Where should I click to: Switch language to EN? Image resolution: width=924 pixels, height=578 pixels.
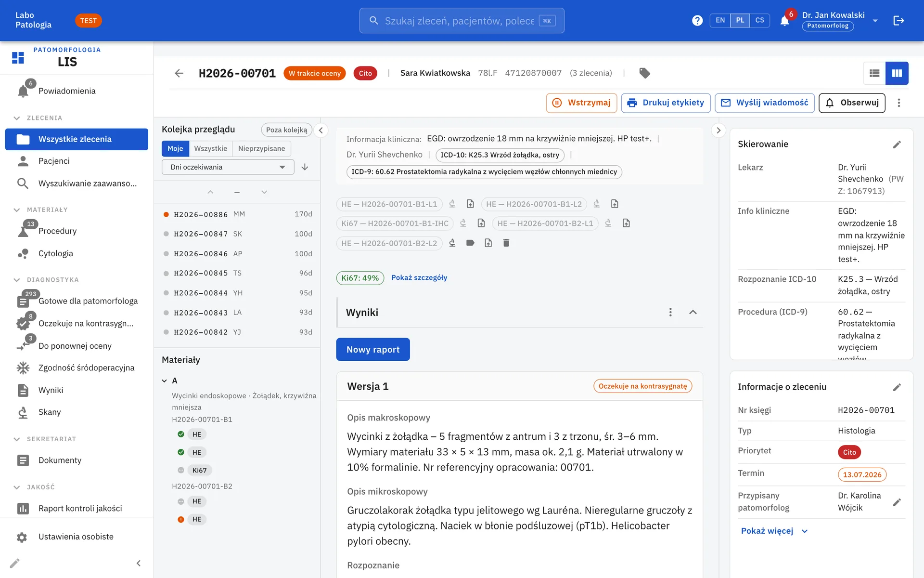720,20
